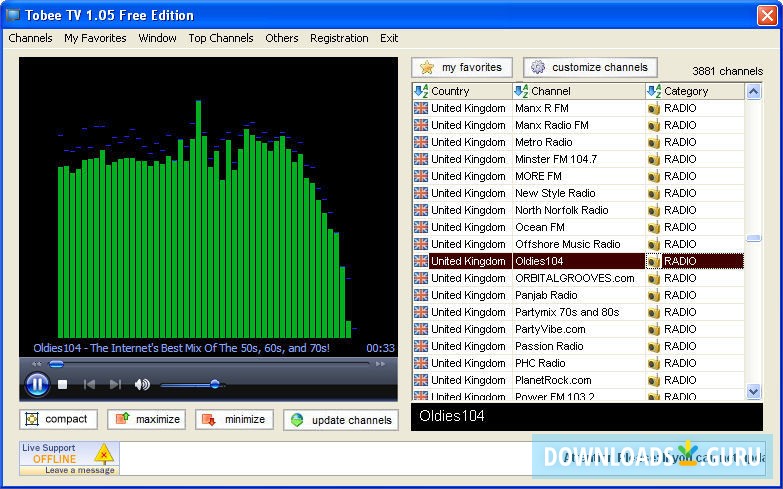This screenshot has width=783, height=489.
Task: Skip to the previous track
Action: point(89,384)
